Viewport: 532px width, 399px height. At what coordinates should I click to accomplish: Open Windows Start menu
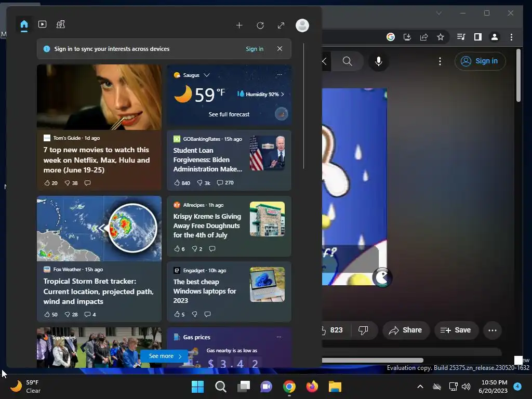pos(198,387)
